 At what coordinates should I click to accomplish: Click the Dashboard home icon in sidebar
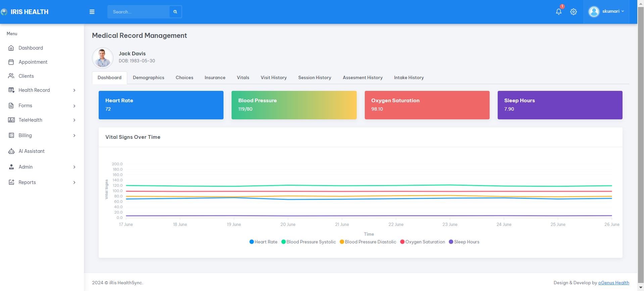pos(11,48)
